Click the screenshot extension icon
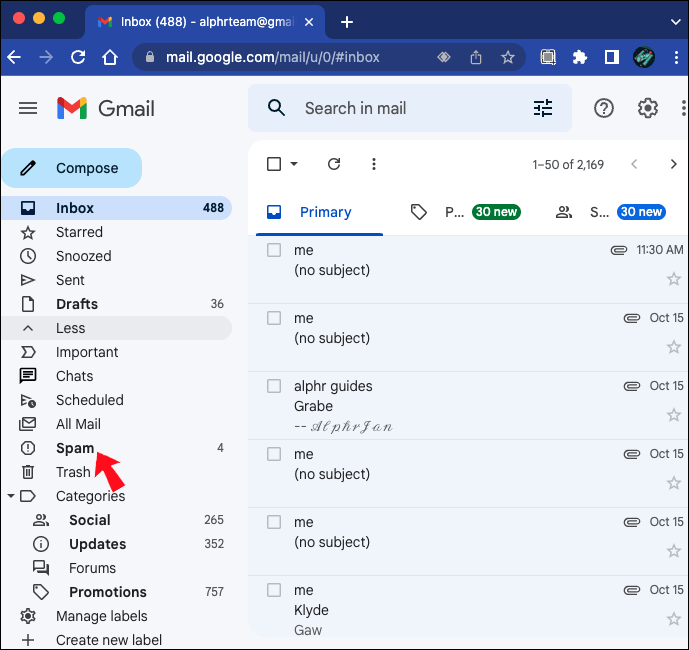Viewport: 689px width, 650px height. (548, 57)
